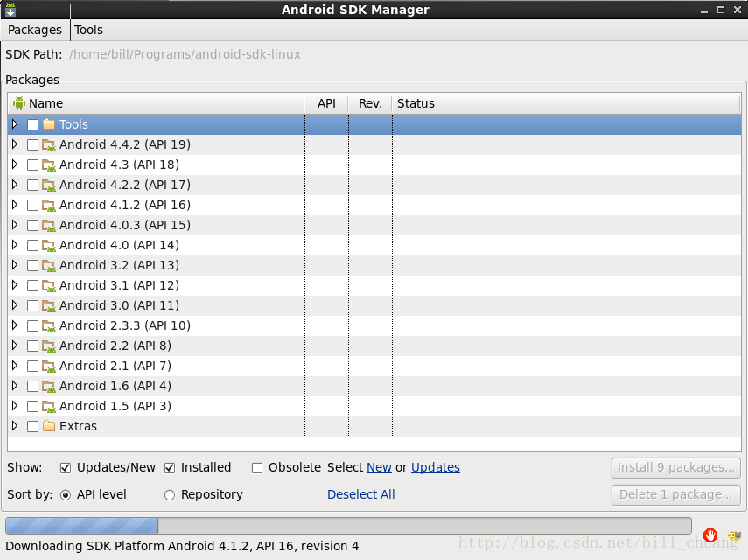Uncheck the Updates/New filter checkbox
The height and width of the screenshot is (560, 748).
(66, 468)
